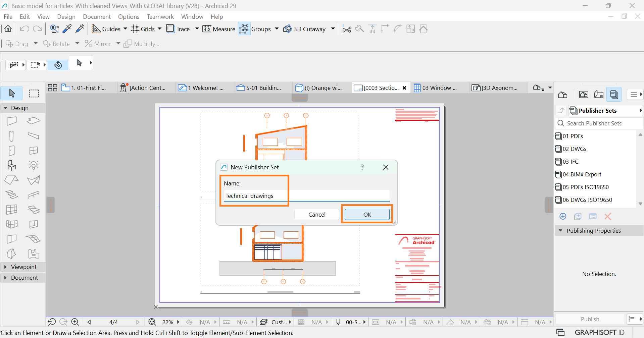The image size is (644, 338).
Task: Click the Find and Select icon
Action: pos(54,29)
